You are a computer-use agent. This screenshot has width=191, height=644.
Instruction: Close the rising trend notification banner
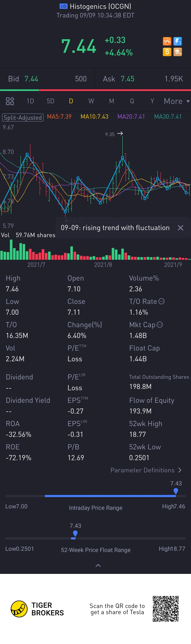181,228
